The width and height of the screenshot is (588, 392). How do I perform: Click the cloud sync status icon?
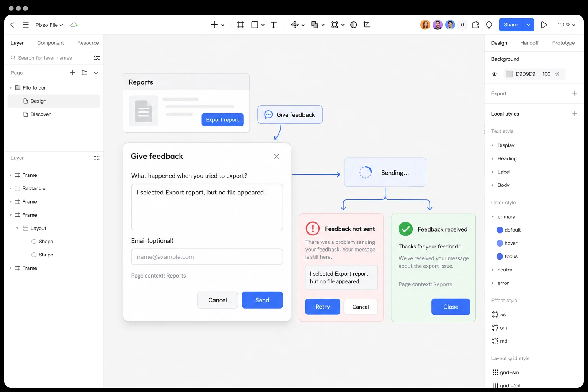click(74, 25)
